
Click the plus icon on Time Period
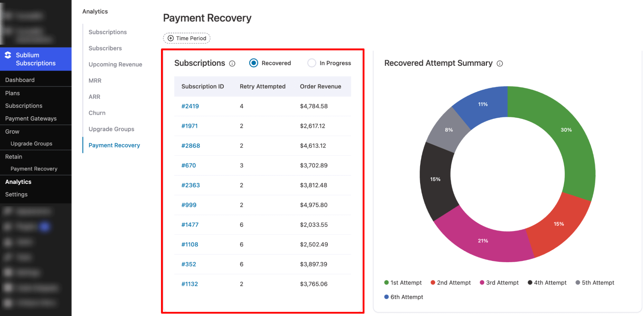(170, 38)
